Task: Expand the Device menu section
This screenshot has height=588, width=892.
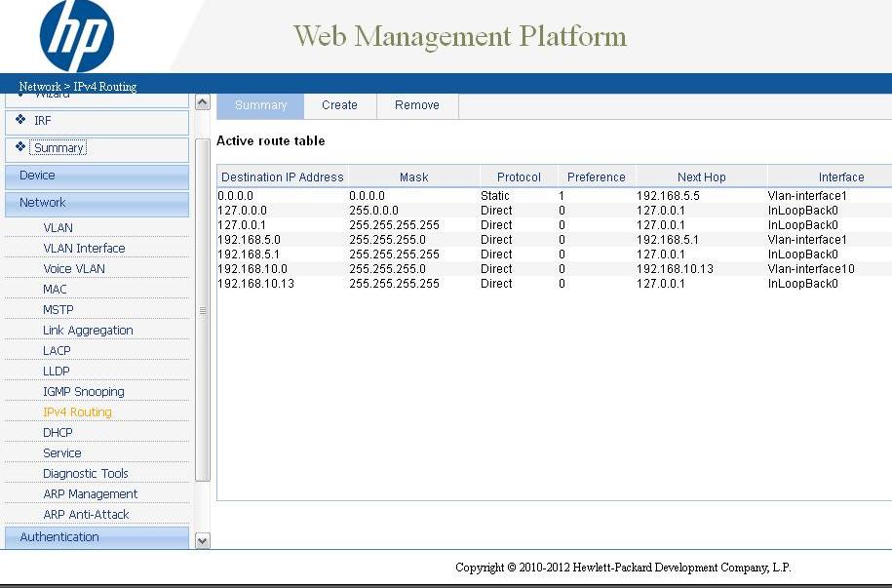Action: [x=97, y=176]
